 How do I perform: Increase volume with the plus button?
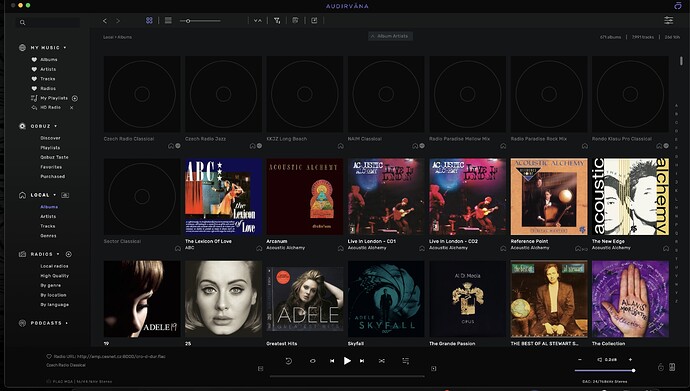pos(630,360)
